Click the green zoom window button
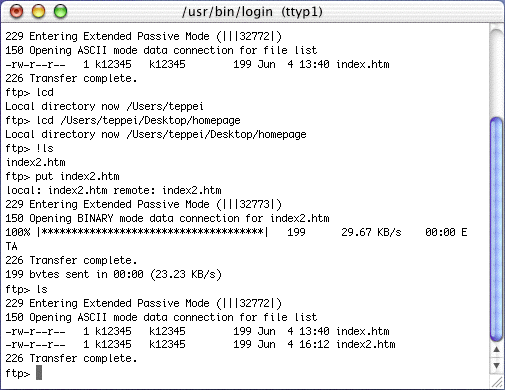This screenshot has width=505, height=390. coord(60,12)
